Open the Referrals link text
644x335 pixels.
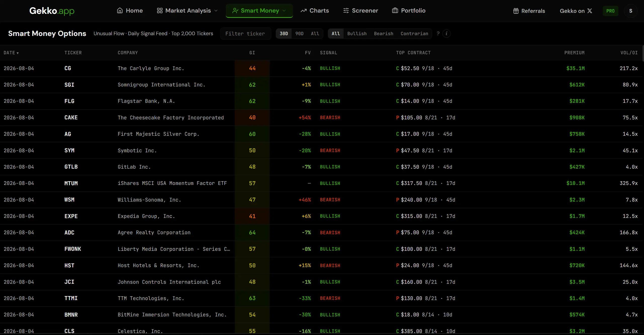533,11
